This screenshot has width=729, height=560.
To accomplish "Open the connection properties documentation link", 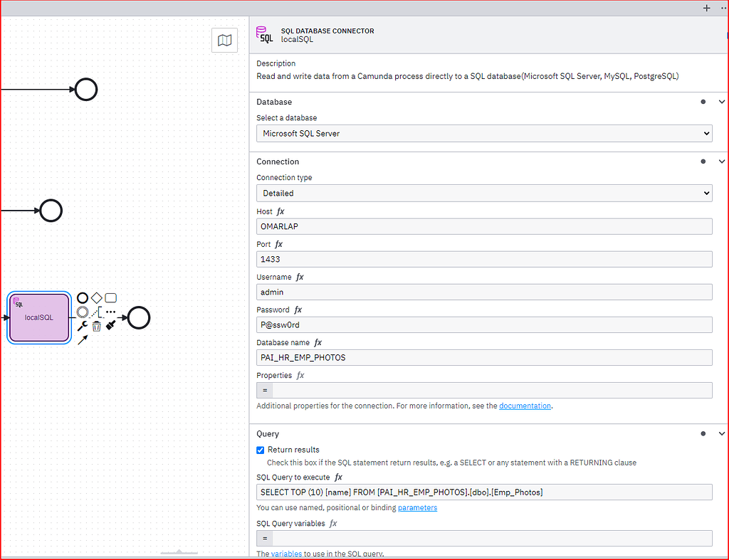I will 525,406.
